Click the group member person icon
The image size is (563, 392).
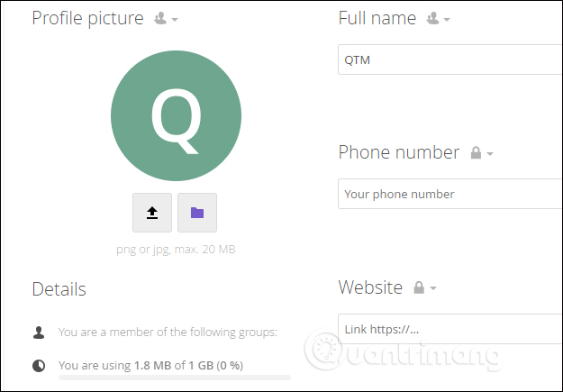pos(39,333)
